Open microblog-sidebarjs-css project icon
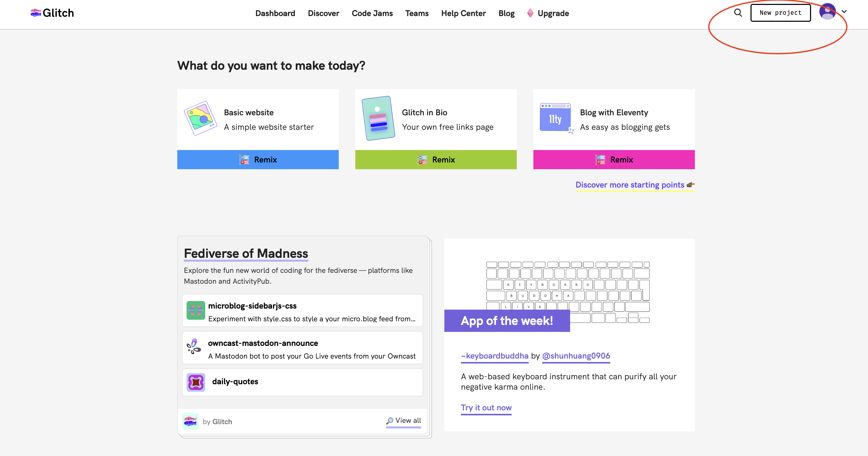This screenshot has height=456, width=868. tap(196, 310)
